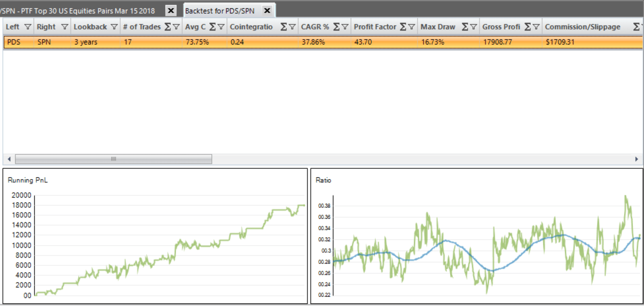Click sum icon on CAGR % column
The image size is (644, 306).
point(336,27)
